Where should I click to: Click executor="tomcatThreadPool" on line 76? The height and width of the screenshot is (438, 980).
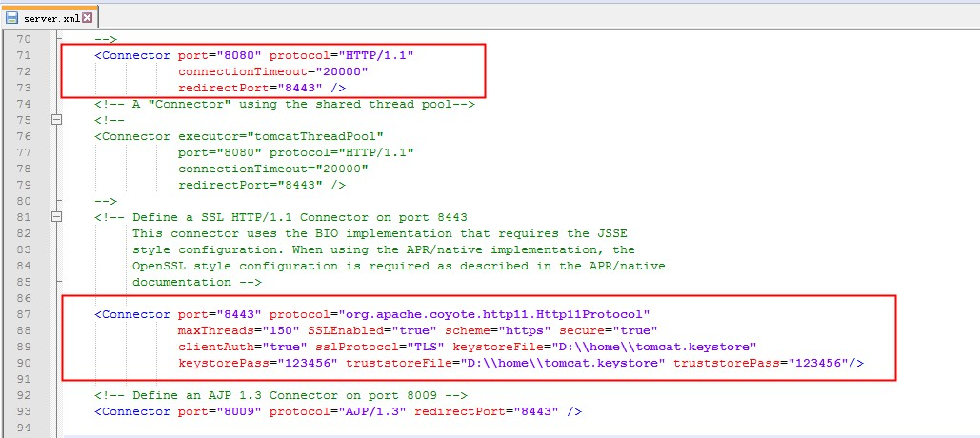click(280, 136)
